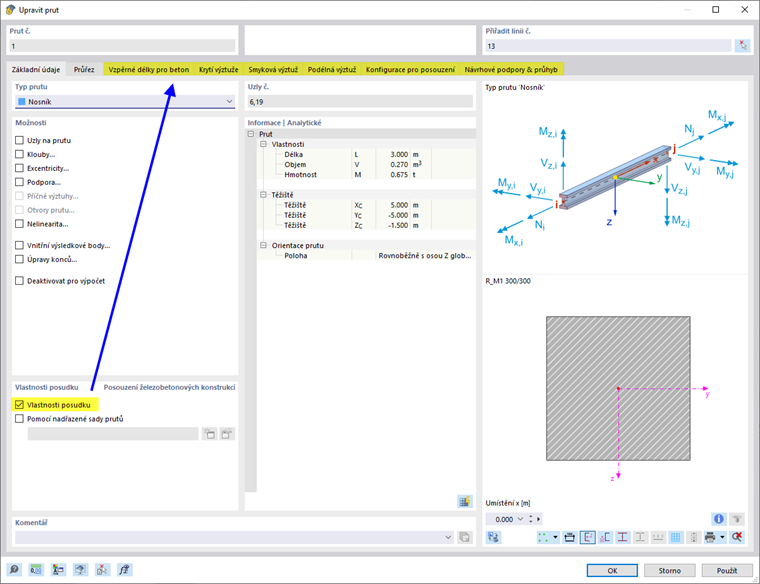The height and width of the screenshot is (584, 760).
Task: Open dropdown arrow next to printer icon
Action: coord(722,537)
